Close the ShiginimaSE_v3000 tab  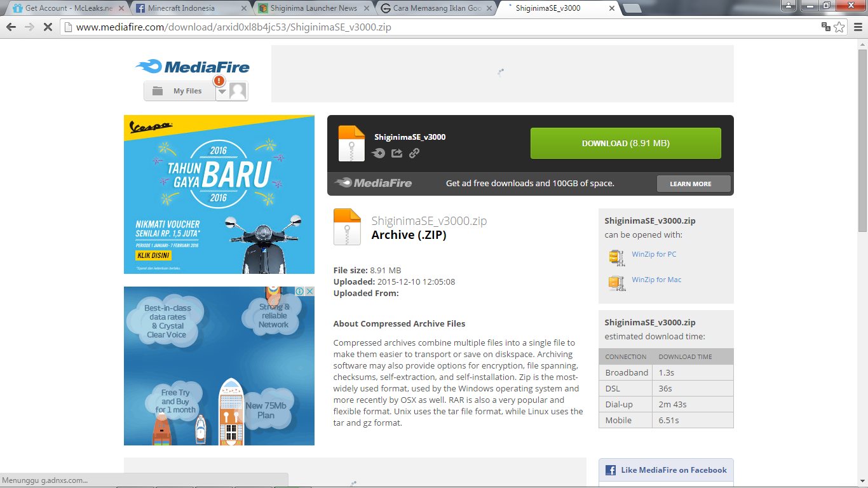611,8
